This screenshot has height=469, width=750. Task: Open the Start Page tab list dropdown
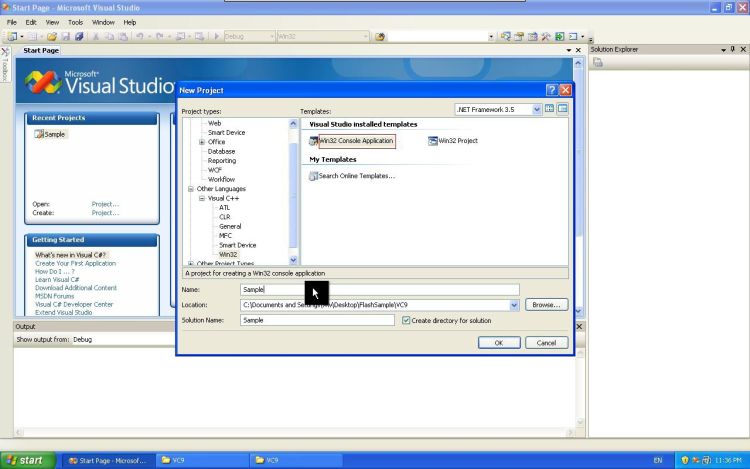pyautogui.click(x=569, y=50)
